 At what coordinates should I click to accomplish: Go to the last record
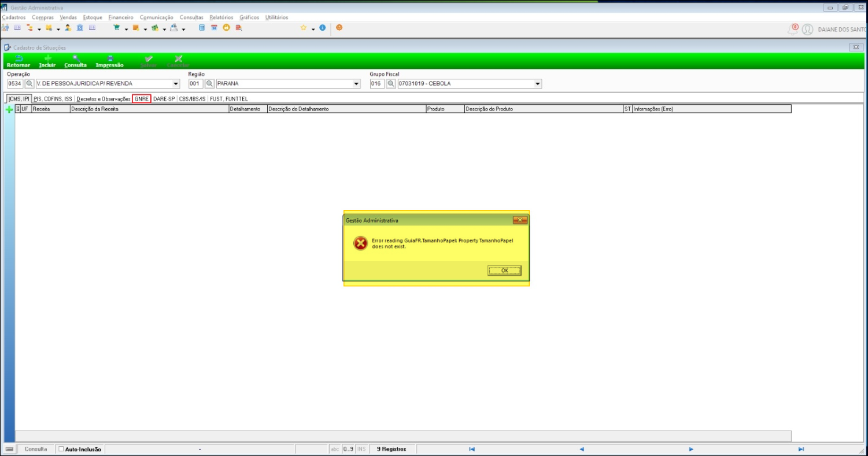coord(801,449)
